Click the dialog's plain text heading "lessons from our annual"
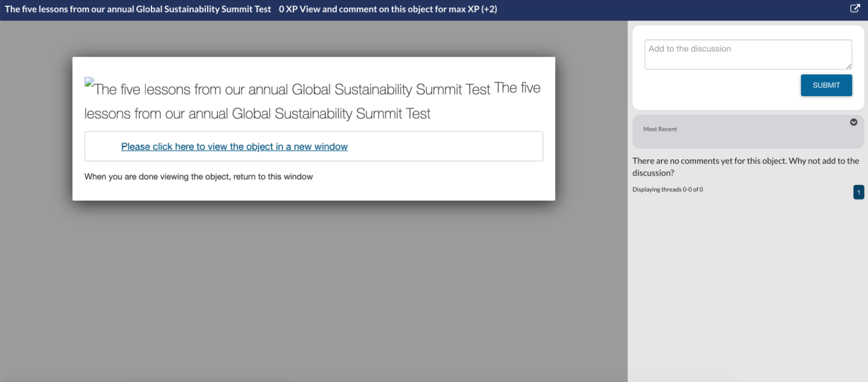868x382 pixels. tap(257, 113)
